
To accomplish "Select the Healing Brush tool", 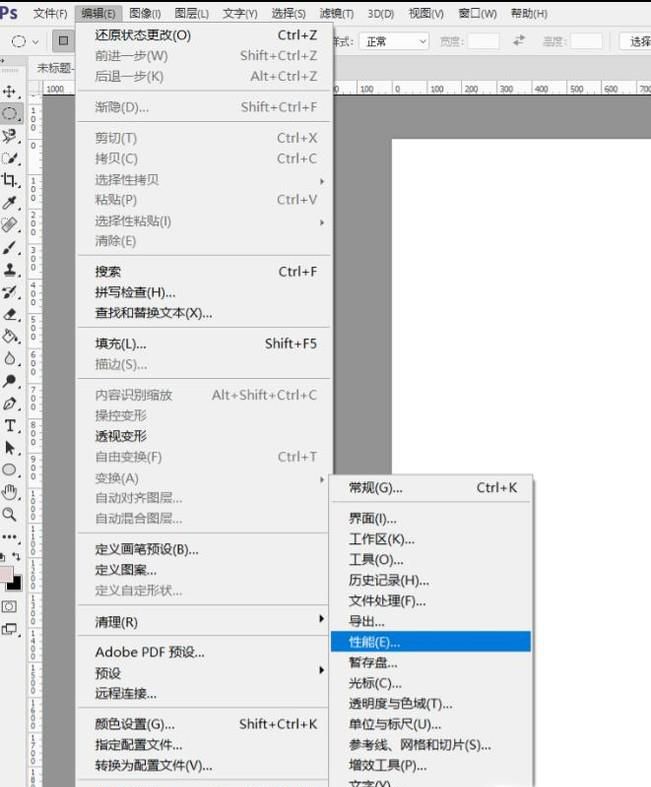I will pos(10,225).
